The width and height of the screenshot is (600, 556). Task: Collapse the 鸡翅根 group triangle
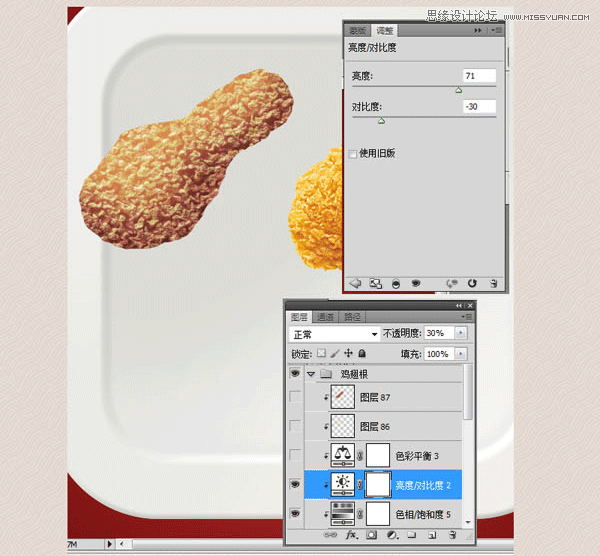pos(311,374)
